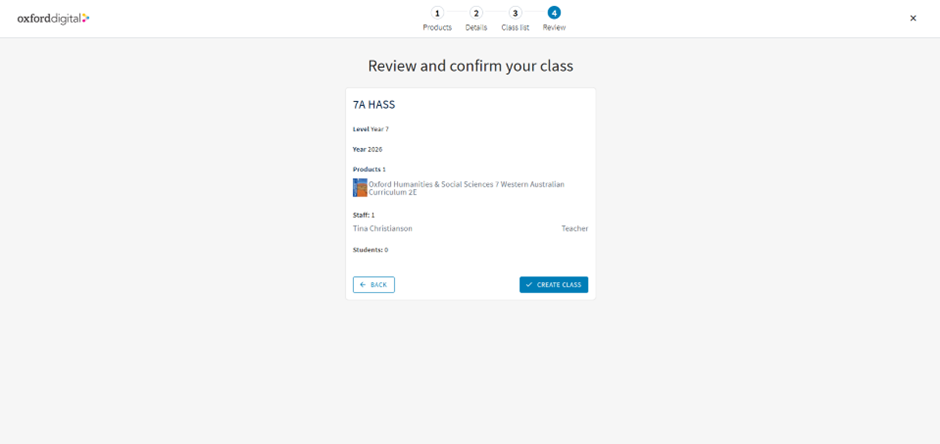Click the Products count label
Viewport: 940px width, 444px height.
coord(369,169)
